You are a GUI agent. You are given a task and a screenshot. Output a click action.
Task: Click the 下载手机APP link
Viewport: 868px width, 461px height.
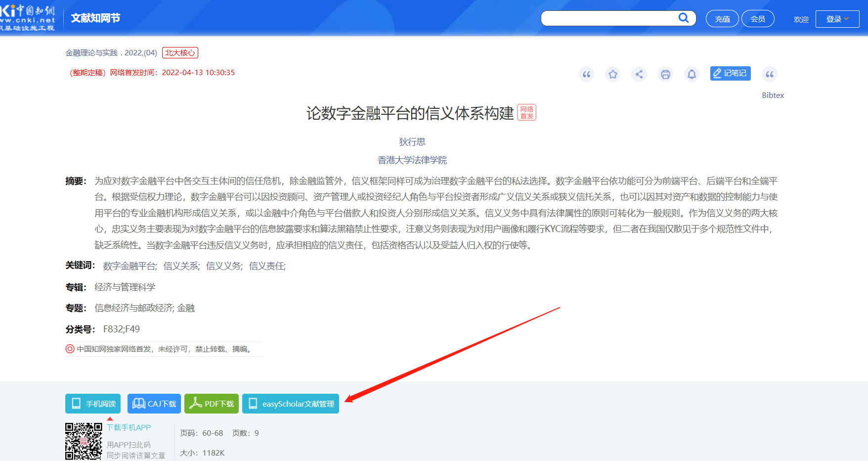[x=129, y=428]
